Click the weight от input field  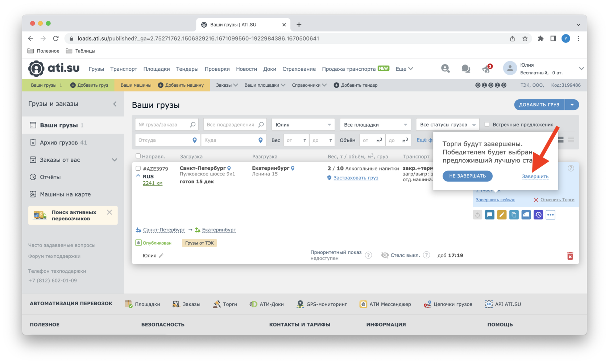coord(296,140)
